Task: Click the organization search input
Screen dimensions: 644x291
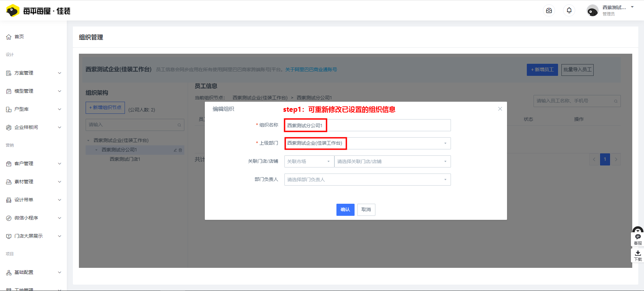Action: click(135, 125)
